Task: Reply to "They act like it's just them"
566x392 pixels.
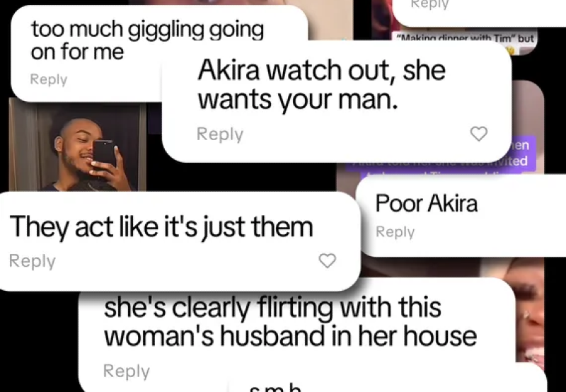Action: point(32,260)
